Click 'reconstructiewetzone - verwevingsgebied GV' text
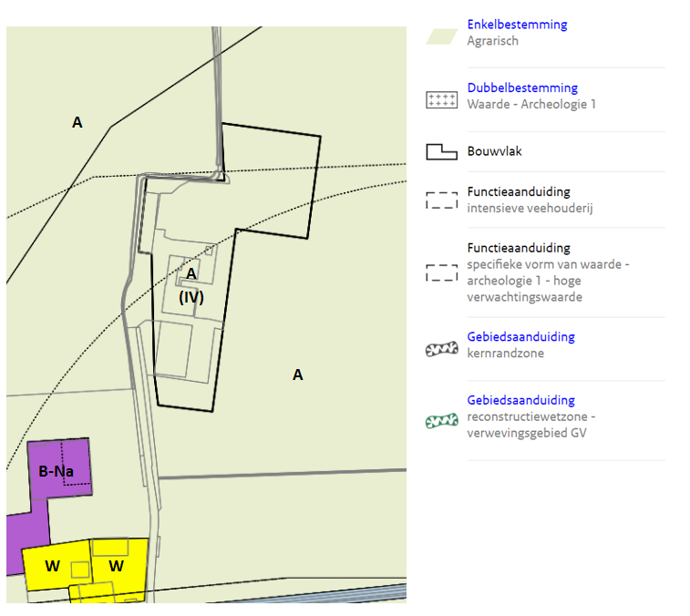The width and height of the screenshot is (690, 616). coord(531,425)
